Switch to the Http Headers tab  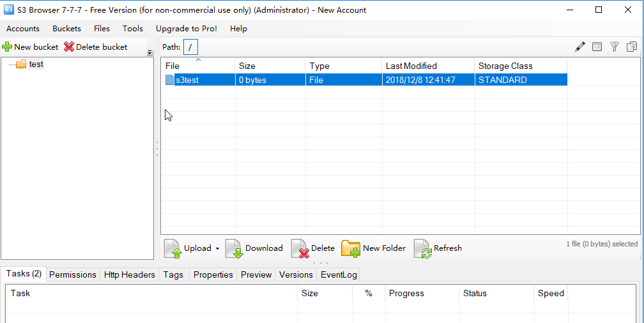point(130,274)
